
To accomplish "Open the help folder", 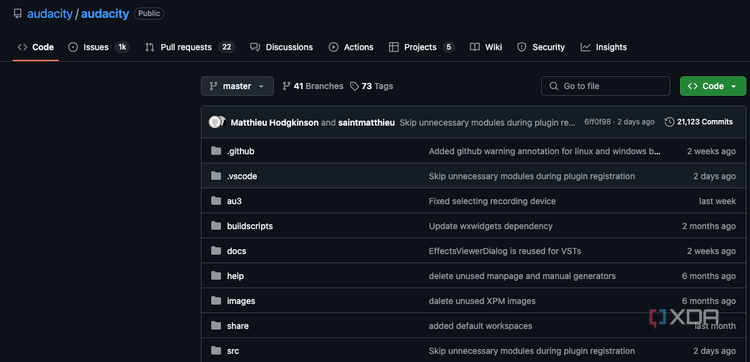I will point(235,276).
